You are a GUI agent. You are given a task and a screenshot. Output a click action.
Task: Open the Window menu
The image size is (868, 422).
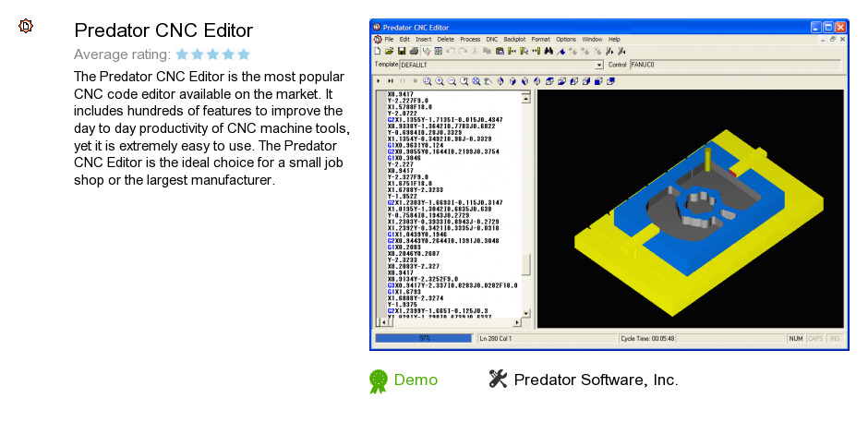(x=592, y=40)
